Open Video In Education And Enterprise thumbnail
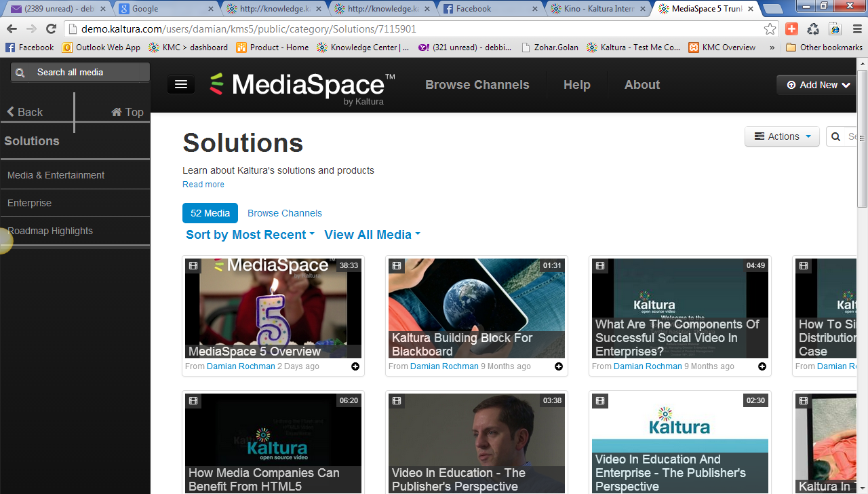 pos(680,444)
